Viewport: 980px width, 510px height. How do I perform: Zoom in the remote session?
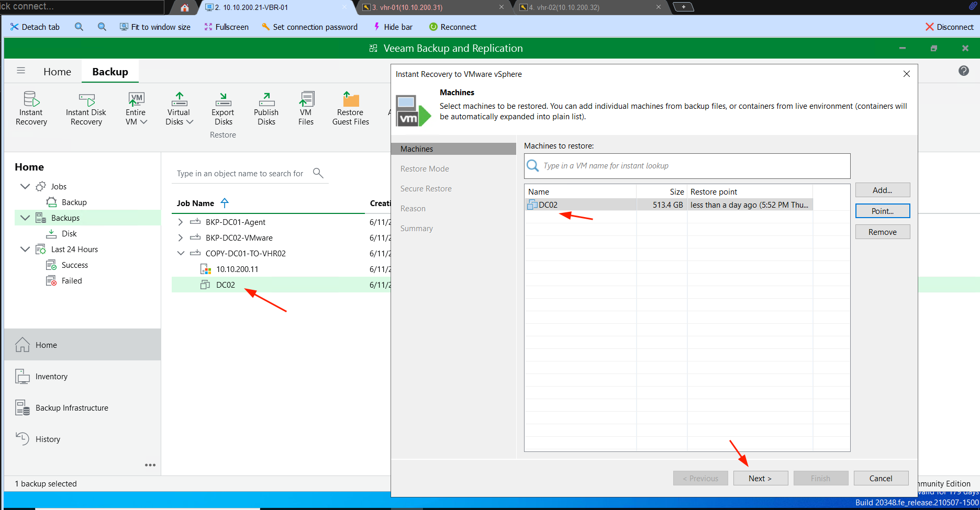click(79, 27)
